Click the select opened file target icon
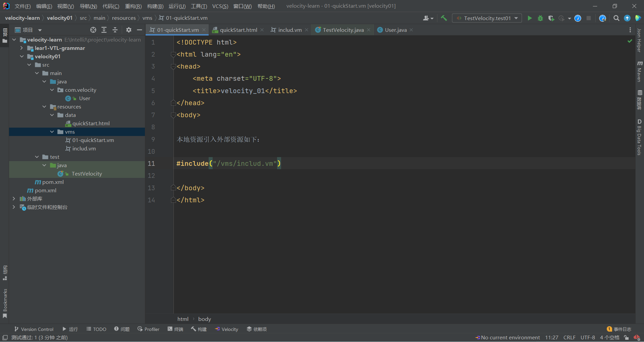Screen dimensions: 644x342 pyautogui.click(x=93, y=30)
